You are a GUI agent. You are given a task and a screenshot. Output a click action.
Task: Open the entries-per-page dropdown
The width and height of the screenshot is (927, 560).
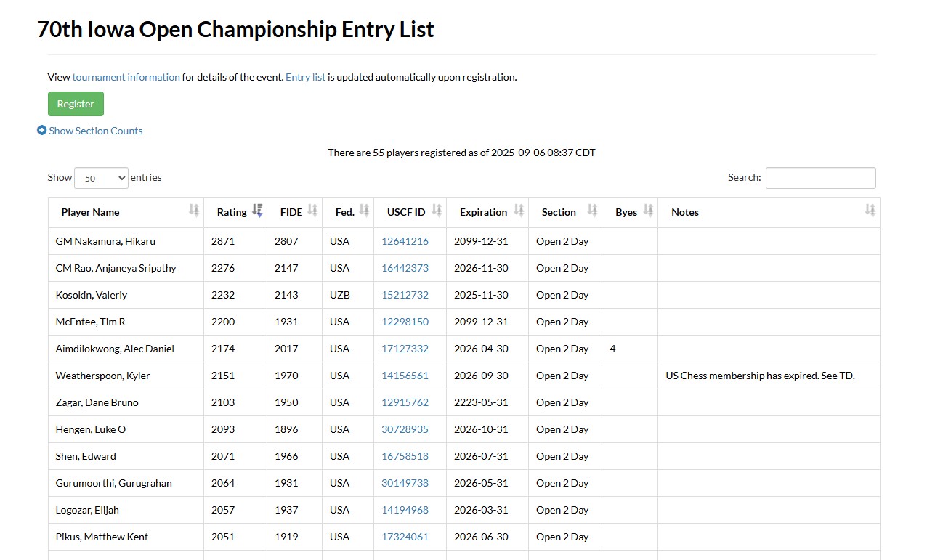click(101, 178)
